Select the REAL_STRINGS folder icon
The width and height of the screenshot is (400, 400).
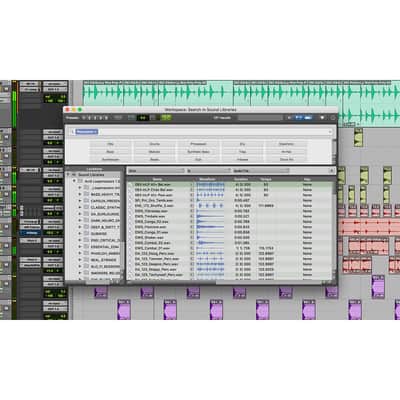click(x=86, y=260)
